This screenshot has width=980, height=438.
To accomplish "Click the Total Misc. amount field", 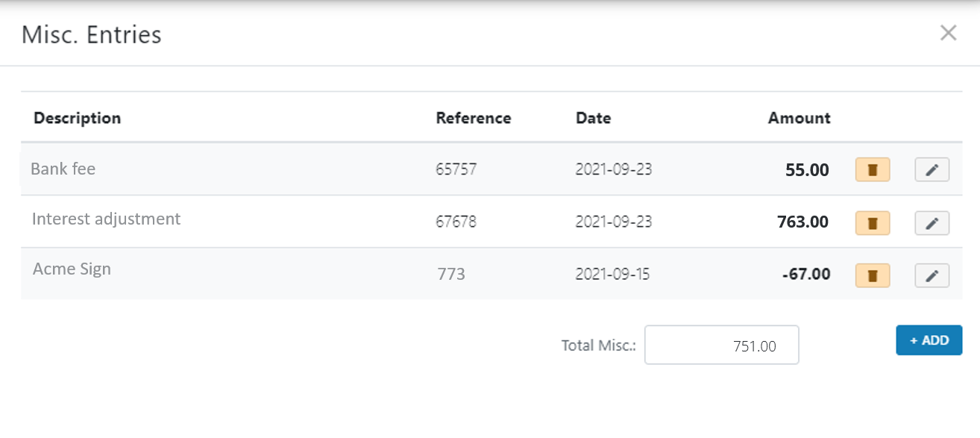I will point(721,345).
